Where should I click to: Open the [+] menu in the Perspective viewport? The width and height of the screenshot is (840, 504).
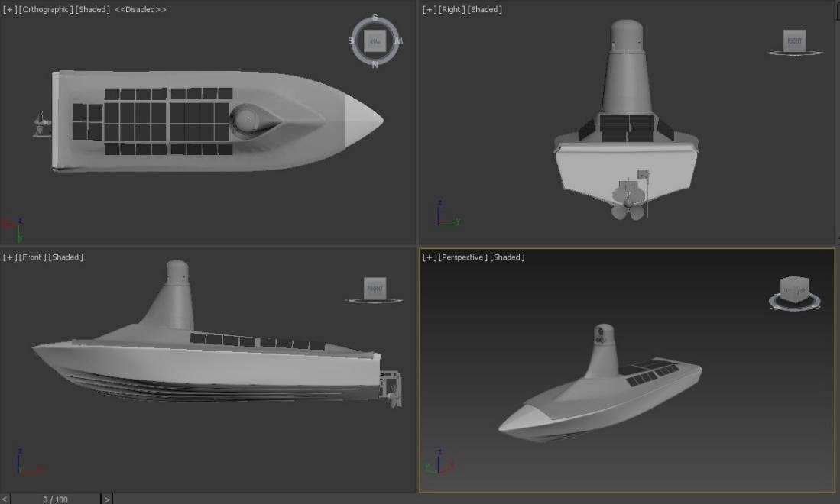pyautogui.click(x=429, y=257)
